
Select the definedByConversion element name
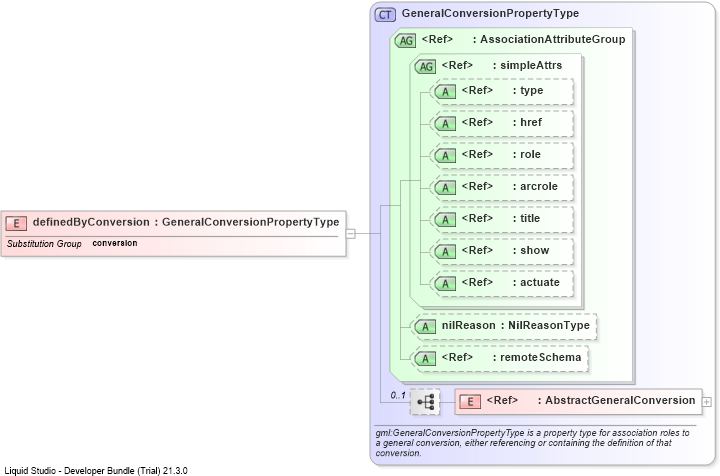click(91, 222)
